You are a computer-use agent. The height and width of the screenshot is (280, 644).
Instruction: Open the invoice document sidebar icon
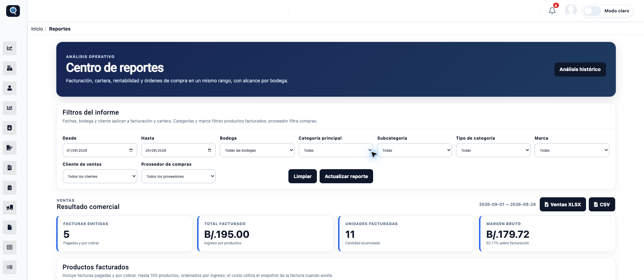(10, 168)
